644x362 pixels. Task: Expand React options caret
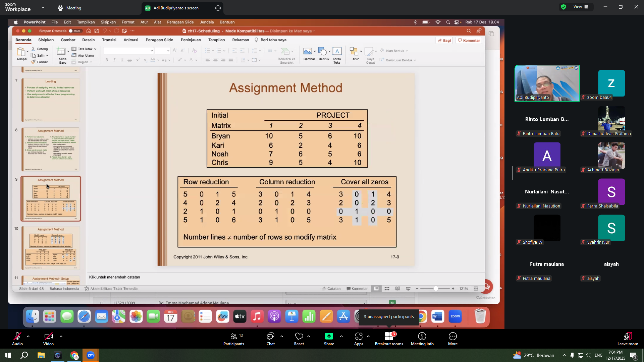point(309,336)
